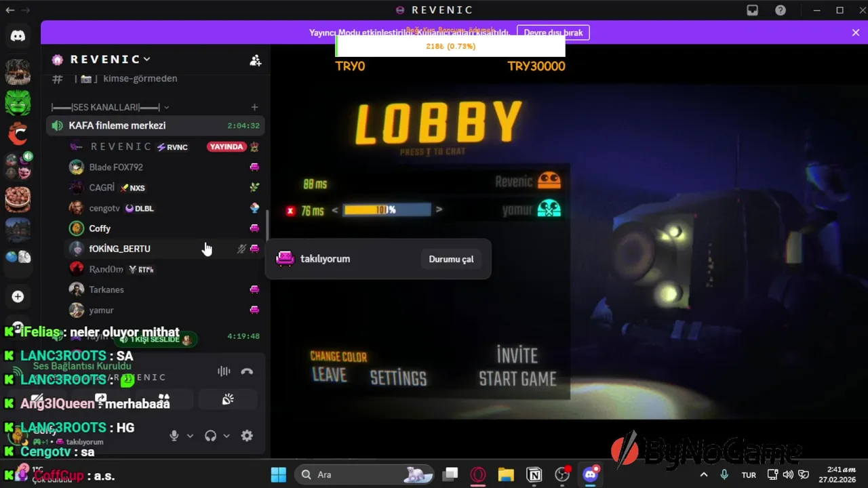Add a channel to SES KANALLARI
The image size is (868, 488).
[254, 107]
